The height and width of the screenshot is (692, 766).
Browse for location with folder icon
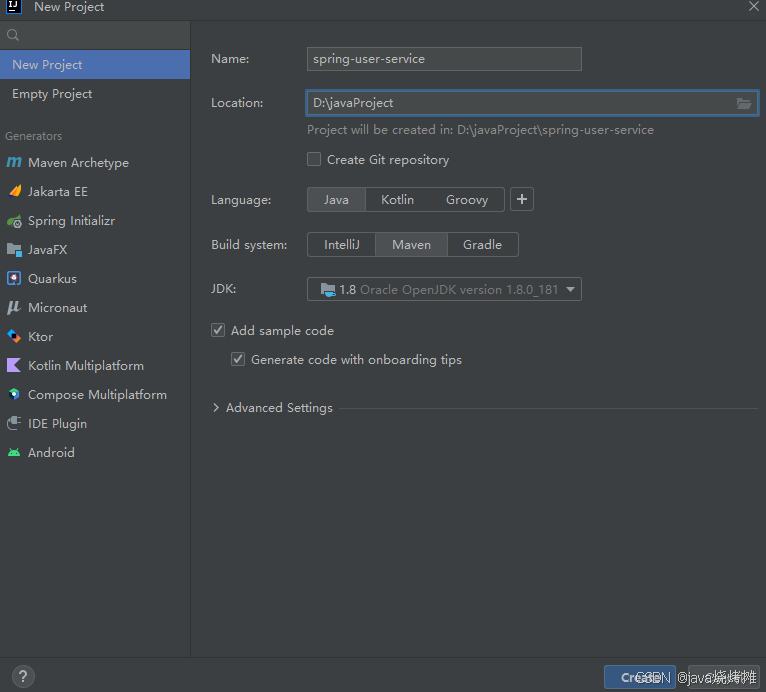coord(744,103)
